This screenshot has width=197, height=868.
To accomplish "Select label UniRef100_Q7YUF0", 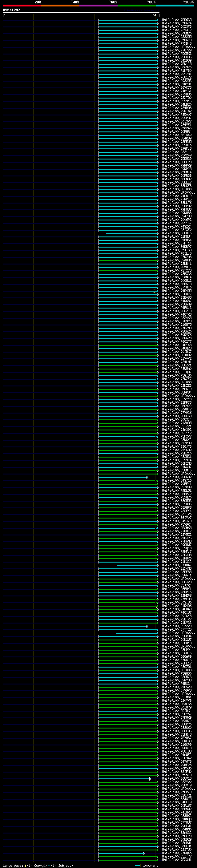I will pos(176,287).
